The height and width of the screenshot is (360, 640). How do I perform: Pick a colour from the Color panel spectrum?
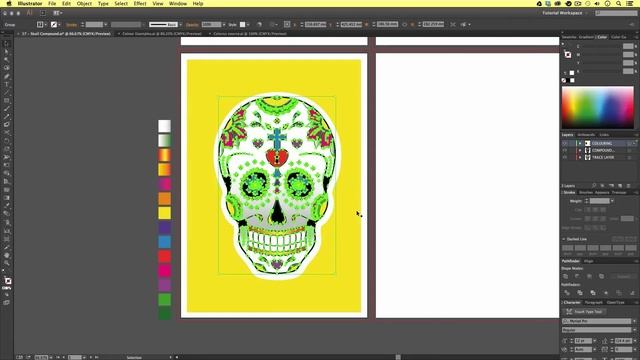598,108
